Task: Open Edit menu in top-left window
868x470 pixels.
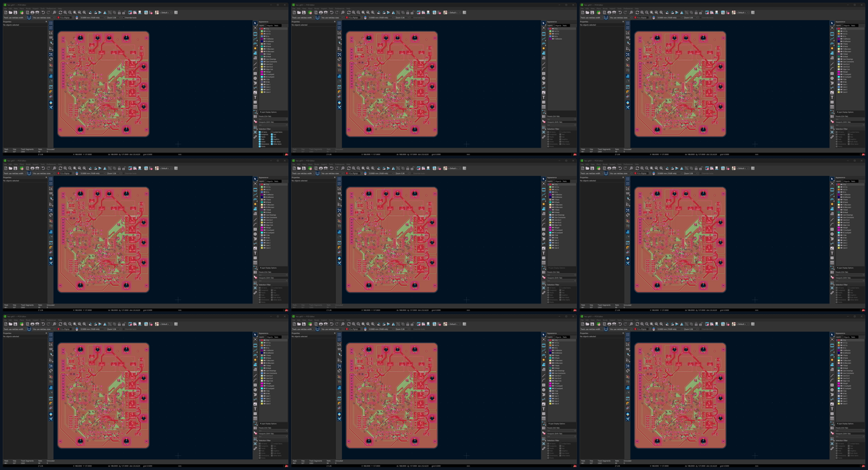Action: tap(10, 9)
